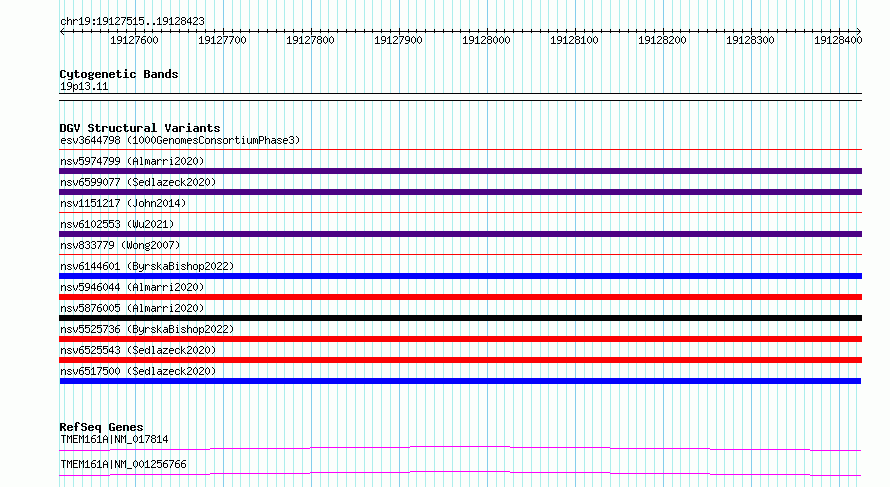Click the 19128000 ruler tick label
The width and height of the screenshot is (890, 487).
point(486,40)
